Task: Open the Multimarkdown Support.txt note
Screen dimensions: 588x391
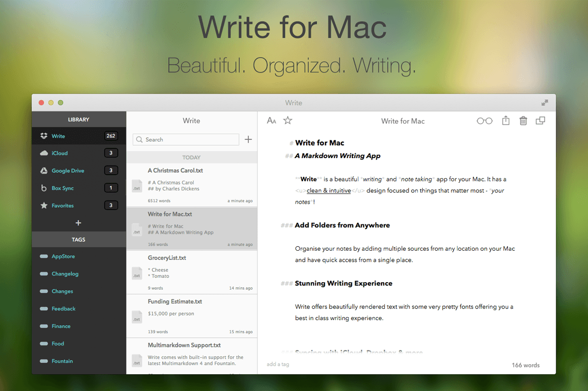Action: [192, 356]
